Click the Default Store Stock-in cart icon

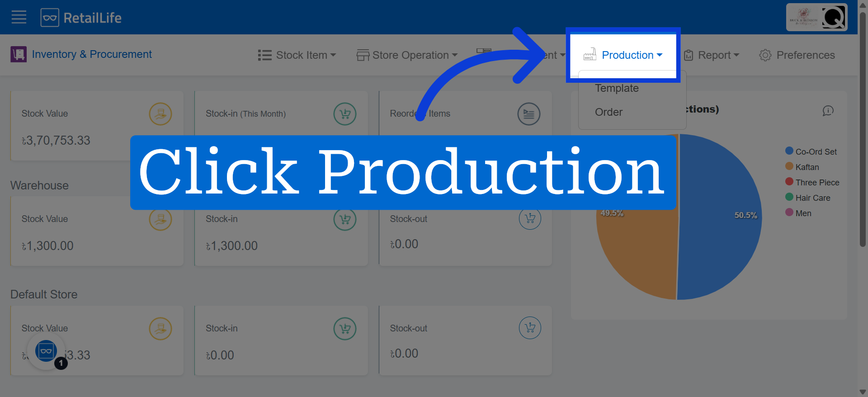[x=345, y=329]
